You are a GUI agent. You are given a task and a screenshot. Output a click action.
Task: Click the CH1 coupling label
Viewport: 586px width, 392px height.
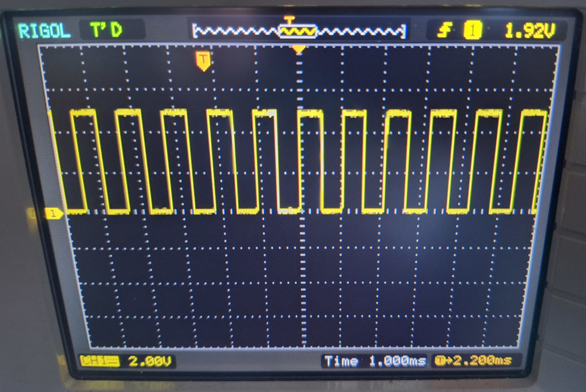(100, 361)
